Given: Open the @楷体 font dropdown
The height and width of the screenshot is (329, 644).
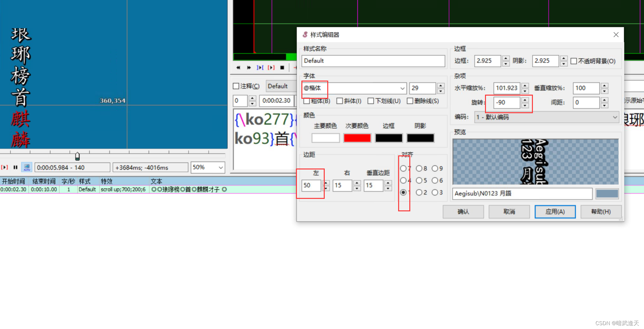Looking at the screenshot, I should point(402,89).
